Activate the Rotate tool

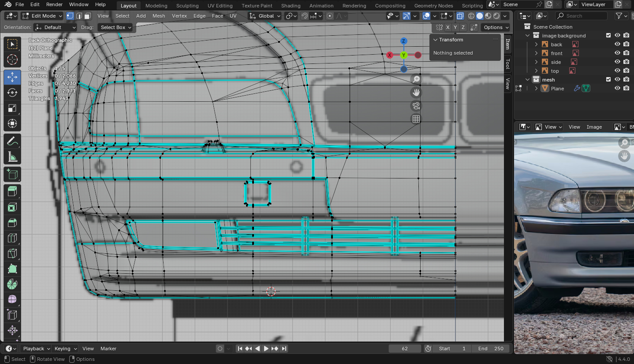point(12,93)
